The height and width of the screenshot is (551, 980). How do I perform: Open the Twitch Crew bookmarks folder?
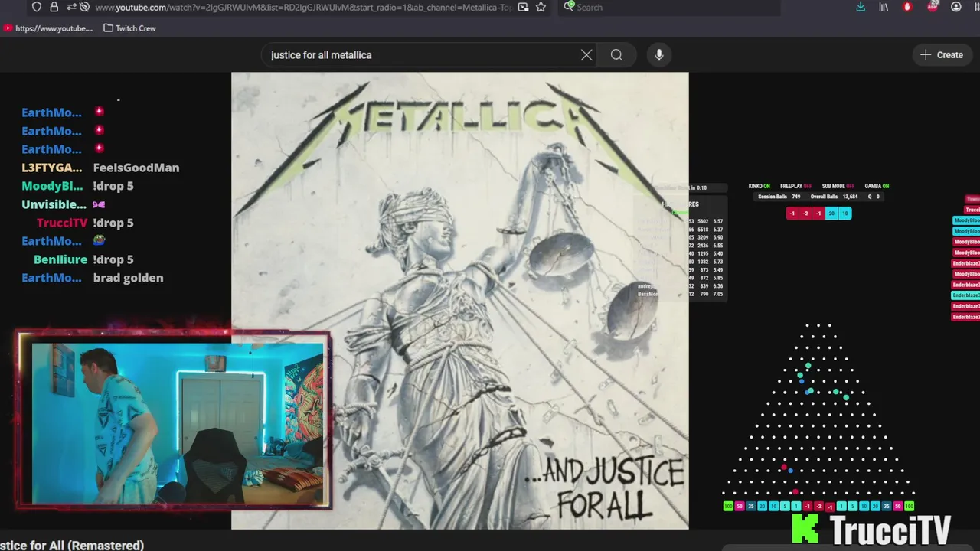pos(129,28)
